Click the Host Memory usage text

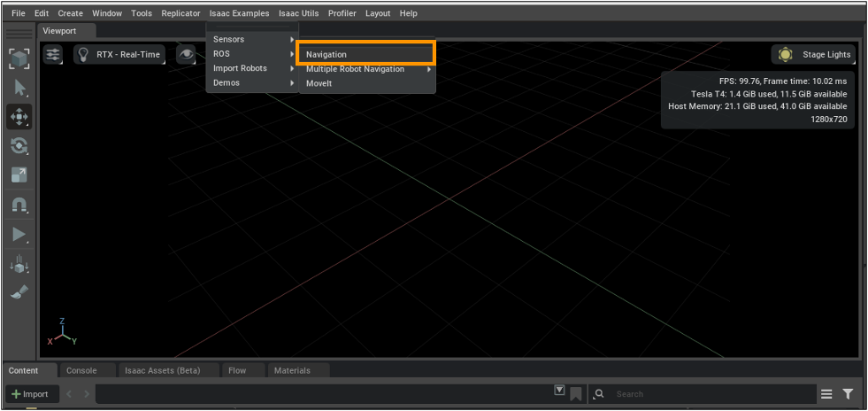[x=757, y=106]
